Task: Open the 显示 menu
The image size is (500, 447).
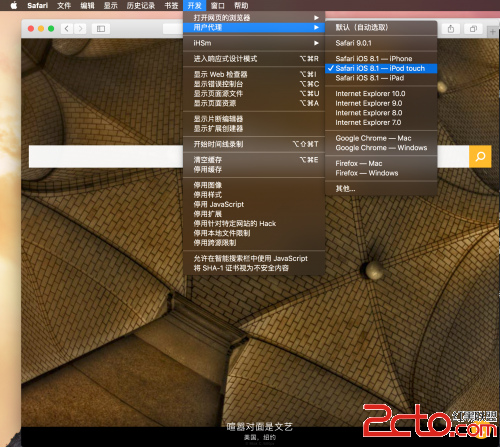Action: (x=111, y=5)
